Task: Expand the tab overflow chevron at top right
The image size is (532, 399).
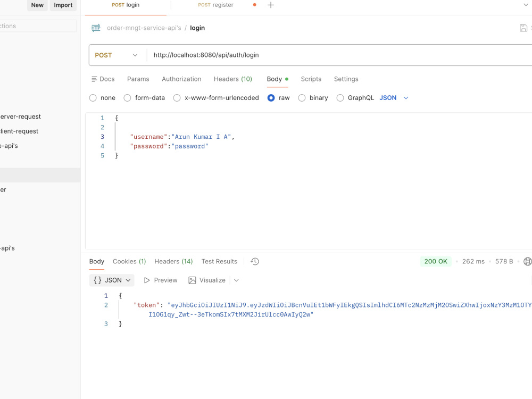Action: (526, 5)
